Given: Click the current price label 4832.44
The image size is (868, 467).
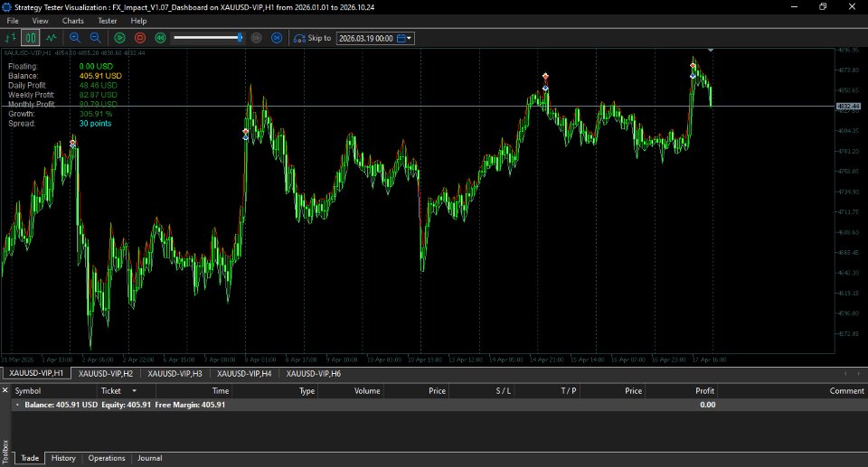Looking at the screenshot, I should (x=848, y=107).
